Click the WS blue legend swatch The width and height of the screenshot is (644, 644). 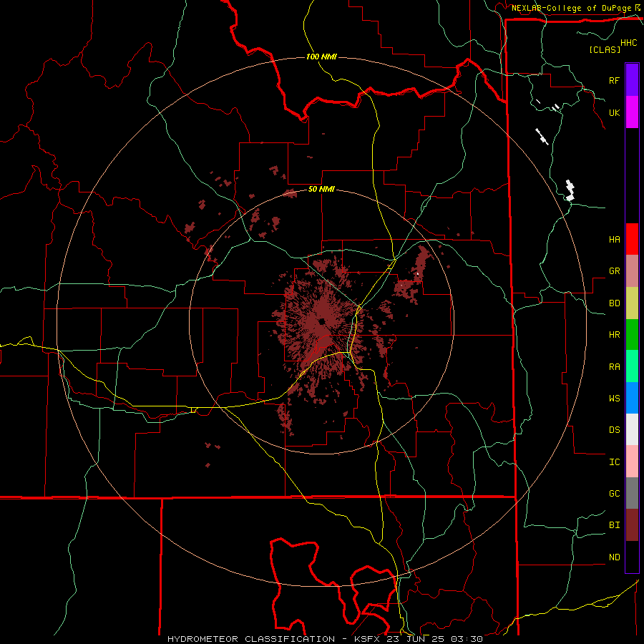coord(632,398)
